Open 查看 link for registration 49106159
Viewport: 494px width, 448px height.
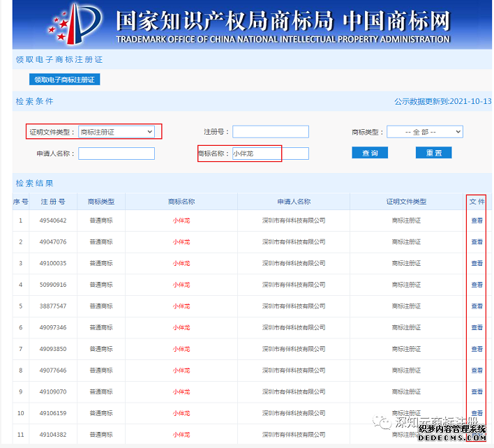pyautogui.click(x=477, y=413)
